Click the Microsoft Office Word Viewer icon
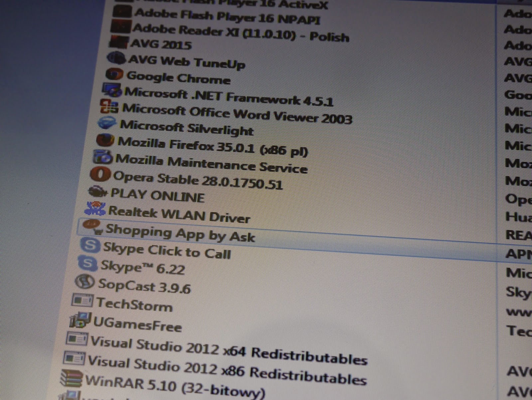This screenshot has width=532, height=400. point(109,106)
